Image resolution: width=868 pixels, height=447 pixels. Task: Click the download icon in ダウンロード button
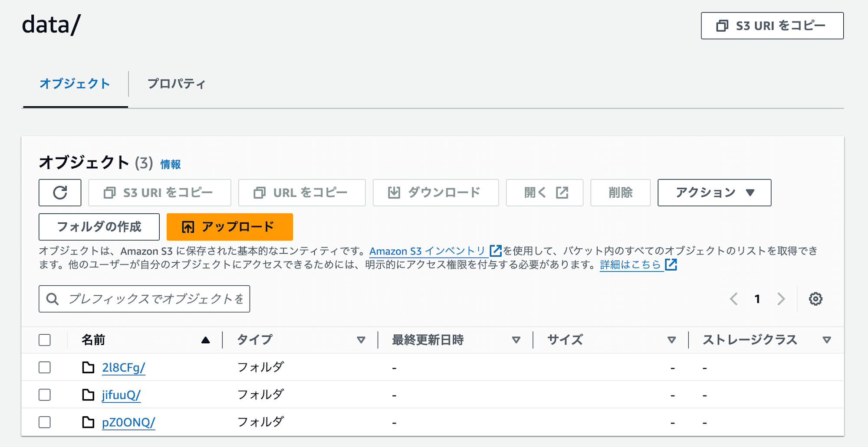click(x=394, y=193)
